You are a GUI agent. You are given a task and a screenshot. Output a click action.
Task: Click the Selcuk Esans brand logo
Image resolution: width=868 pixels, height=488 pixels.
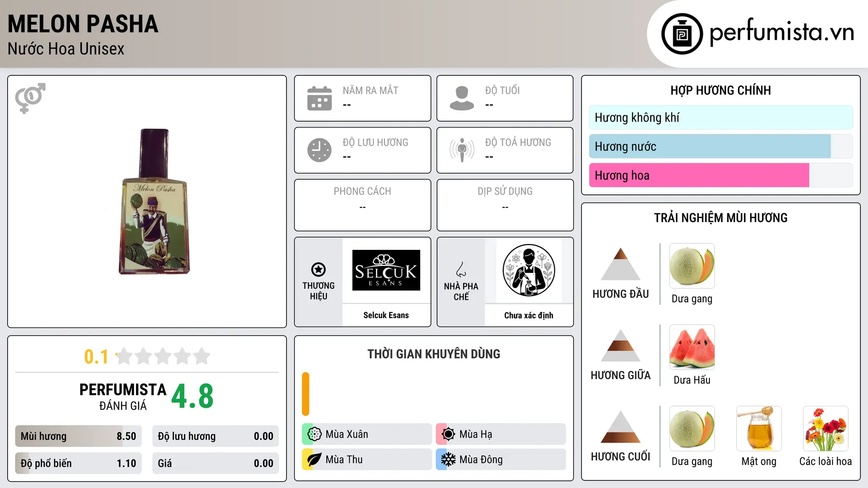(386, 270)
